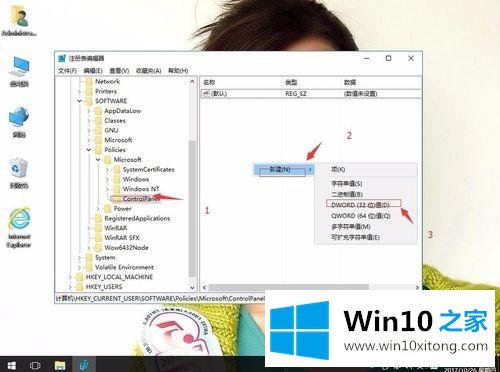Select the Network folder icon in tree
Viewport: 500px width, 372px height.
pos(89,82)
